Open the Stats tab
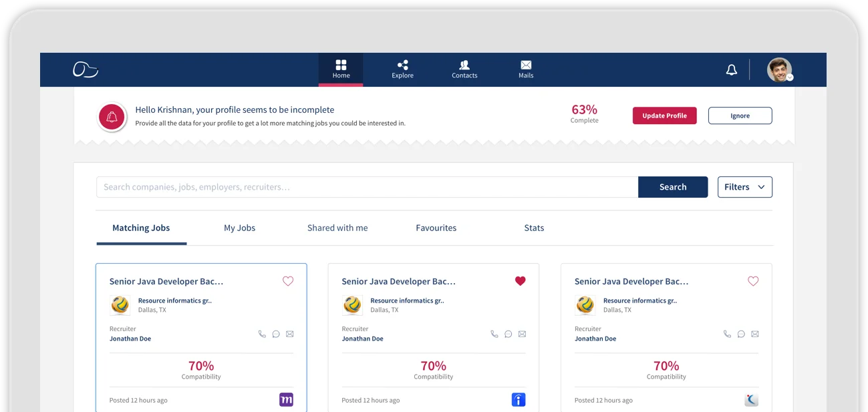 coord(534,228)
